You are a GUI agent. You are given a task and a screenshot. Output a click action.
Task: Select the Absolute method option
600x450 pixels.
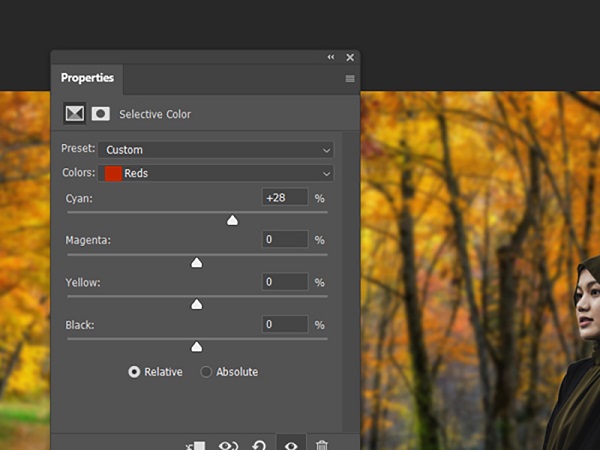point(206,372)
